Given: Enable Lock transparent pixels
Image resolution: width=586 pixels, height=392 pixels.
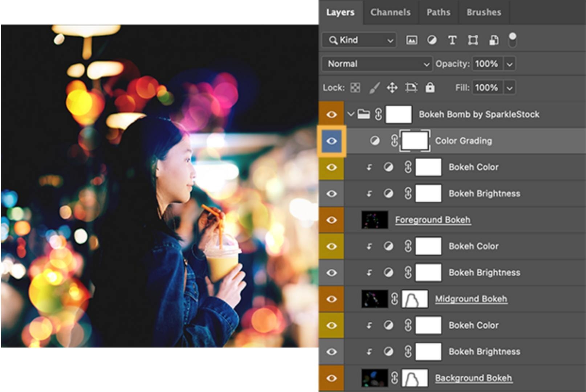Looking at the screenshot, I should click(x=355, y=87).
